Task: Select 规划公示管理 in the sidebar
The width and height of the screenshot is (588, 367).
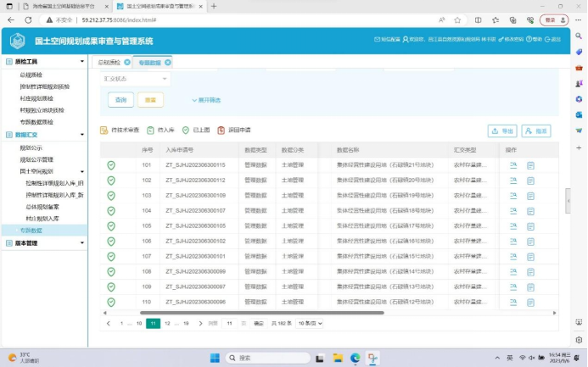Action: 36,159
